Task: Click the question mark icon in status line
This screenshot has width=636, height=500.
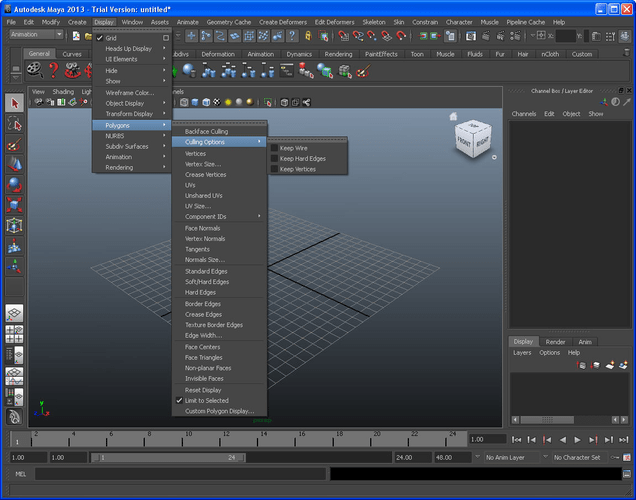Action: tap(292, 36)
